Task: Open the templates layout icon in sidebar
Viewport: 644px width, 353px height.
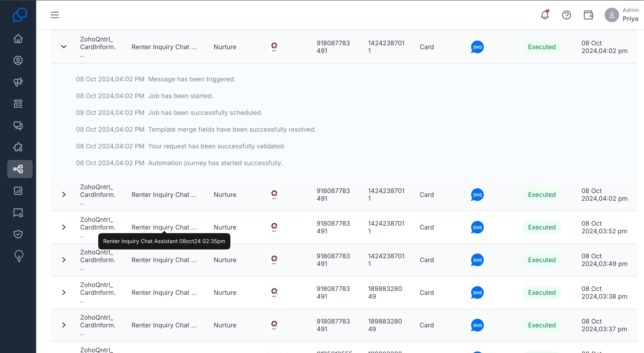Action: click(18, 104)
